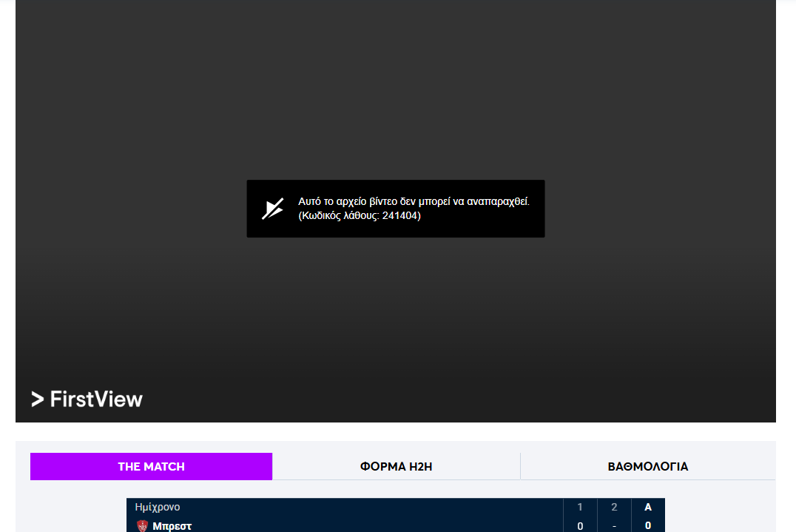Click the white gap between player and tabs
Screen dimensions: 796x532
click(396, 431)
